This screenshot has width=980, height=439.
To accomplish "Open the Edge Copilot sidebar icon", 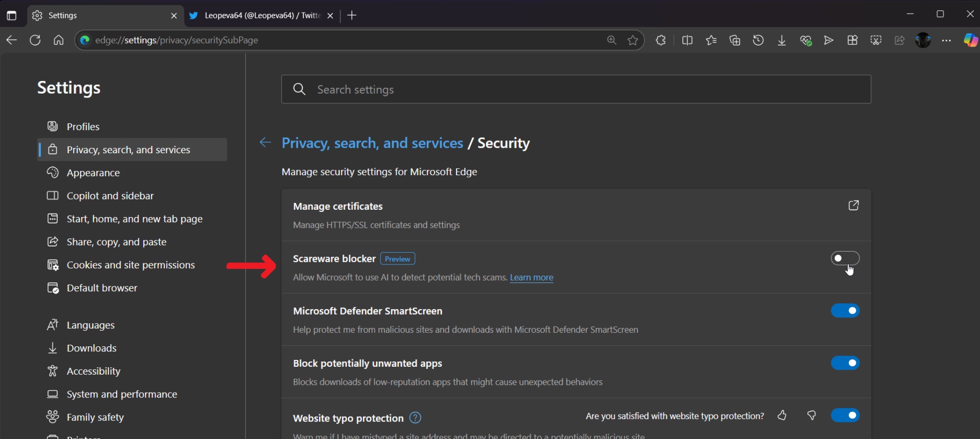I will (x=970, y=40).
